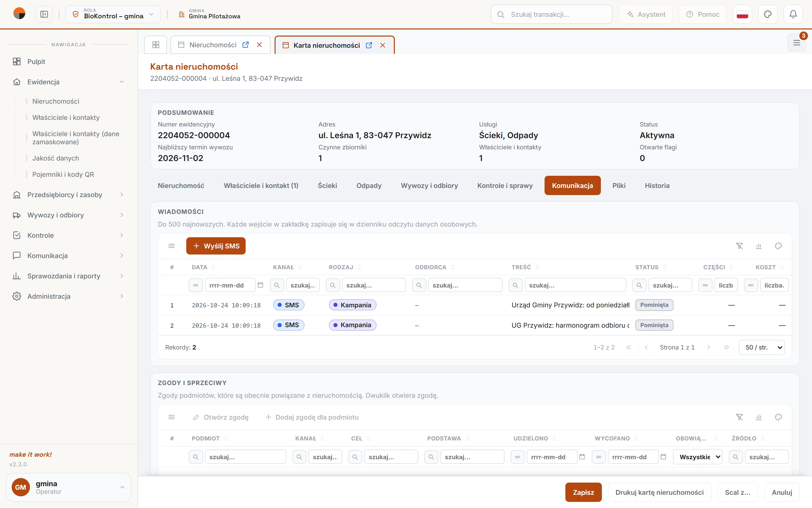
Task: Clear filters in Wiadomości table
Action: (739, 246)
